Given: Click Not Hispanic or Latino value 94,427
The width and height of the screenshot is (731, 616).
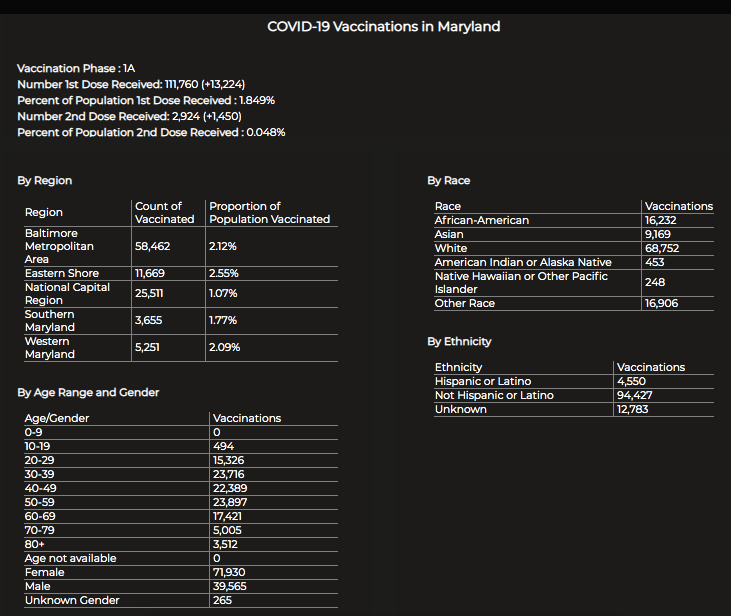Looking at the screenshot, I should click(x=641, y=395).
